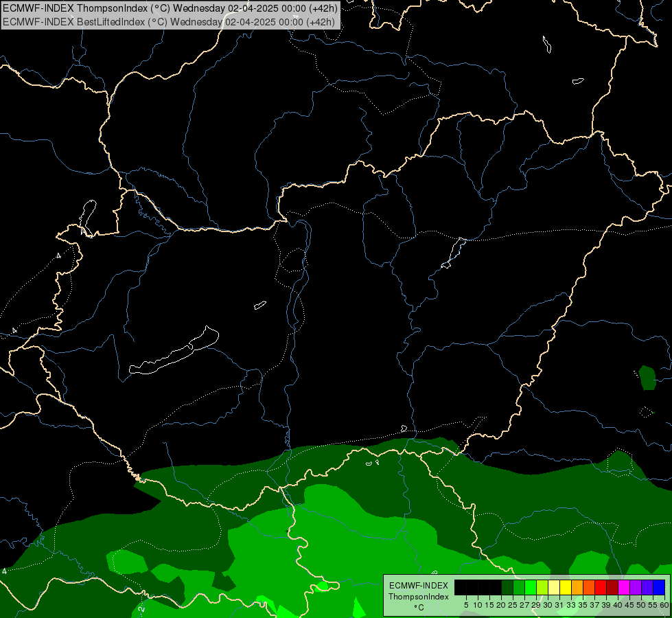Pick the yellow 31–33 legend swatch
This screenshot has width=672, height=618.
click(566, 588)
